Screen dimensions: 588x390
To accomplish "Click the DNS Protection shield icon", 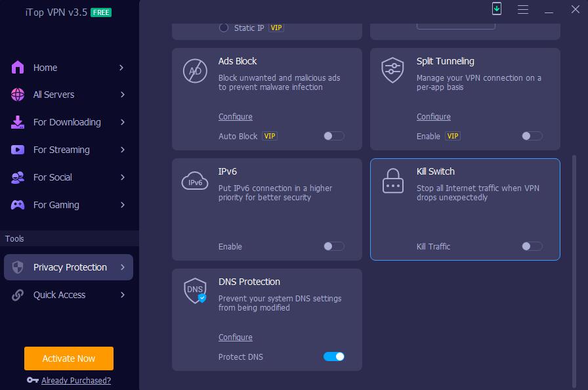I will coord(196,291).
